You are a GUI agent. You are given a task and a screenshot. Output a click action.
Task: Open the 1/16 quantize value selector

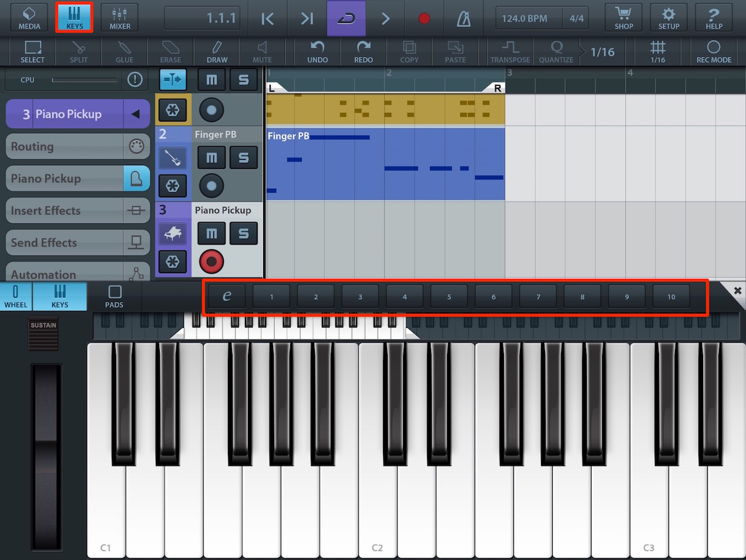pos(602,52)
